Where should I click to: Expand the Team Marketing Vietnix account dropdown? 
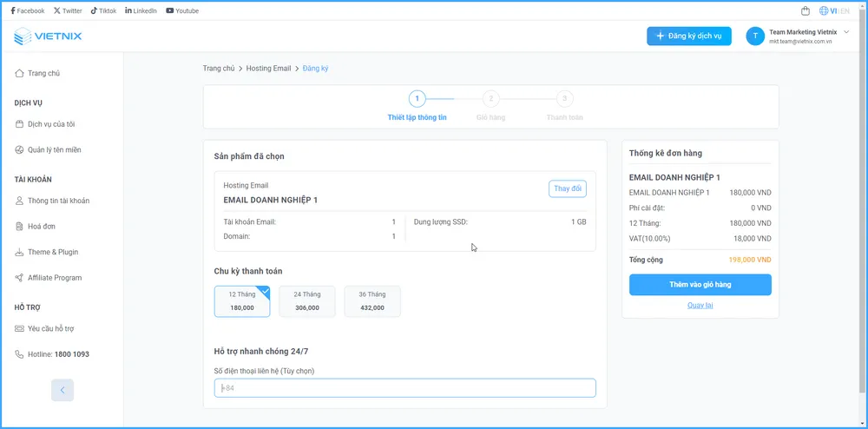(x=846, y=31)
